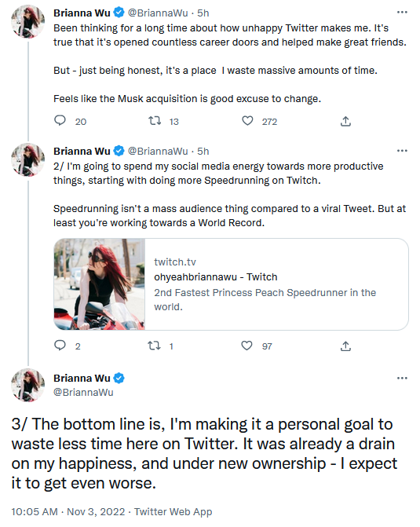Click the profile avatar on the first tweet
Screen dimensions: 420x527
(28, 21)
